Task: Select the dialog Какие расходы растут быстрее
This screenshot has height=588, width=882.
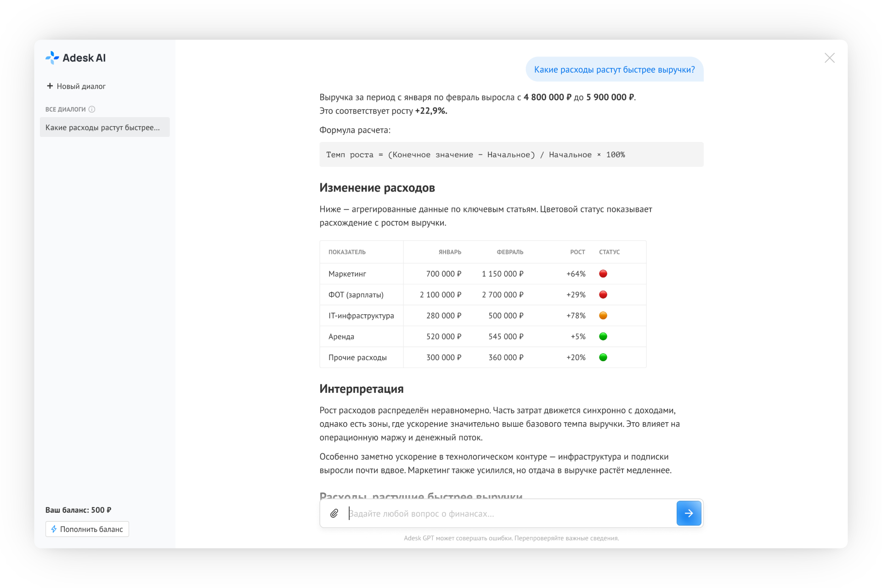Action: tap(105, 127)
